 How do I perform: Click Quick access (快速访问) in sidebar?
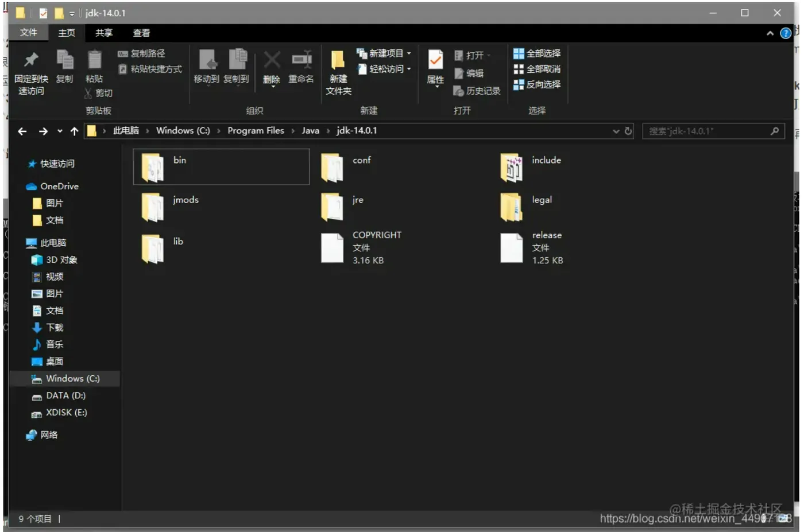click(51, 164)
